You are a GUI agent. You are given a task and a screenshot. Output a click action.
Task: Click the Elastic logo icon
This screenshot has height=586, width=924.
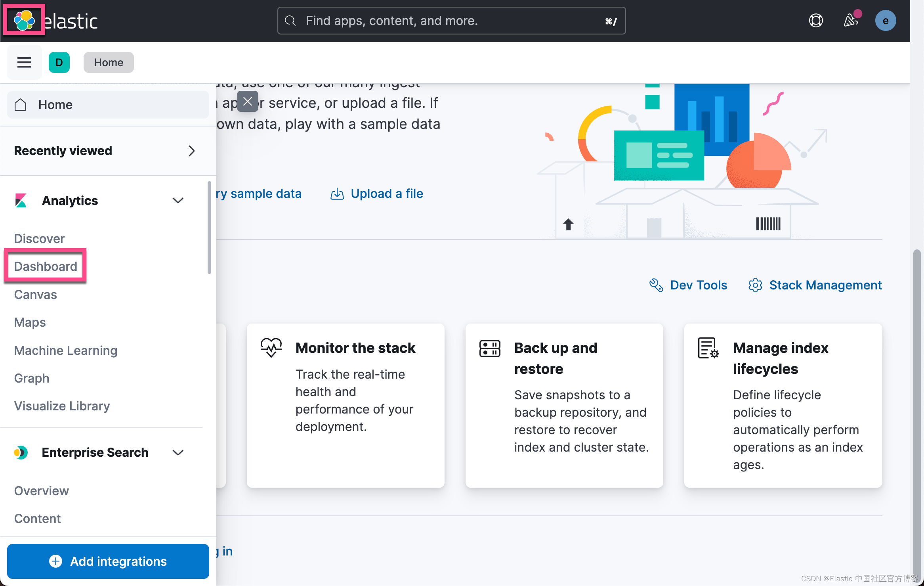(x=24, y=20)
